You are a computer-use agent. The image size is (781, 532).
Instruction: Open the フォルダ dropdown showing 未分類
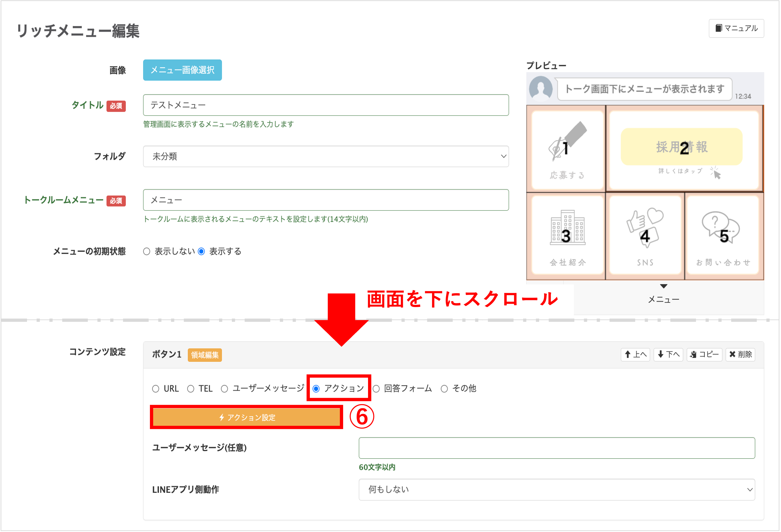(326, 157)
